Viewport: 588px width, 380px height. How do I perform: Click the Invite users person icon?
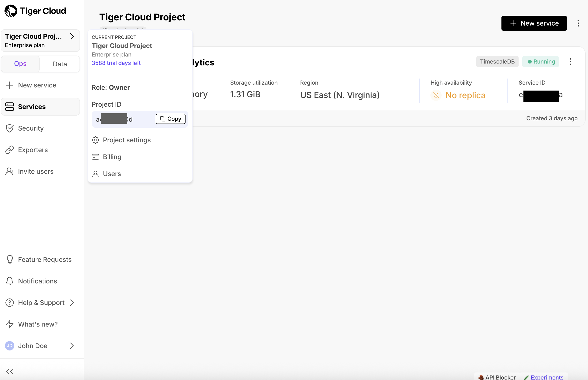[10, 171]
